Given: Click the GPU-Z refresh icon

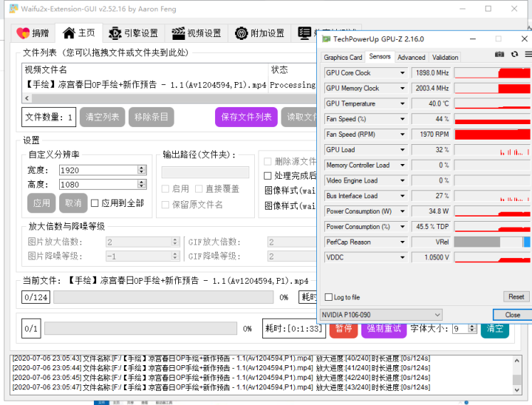Looking at the screenshot, I should 515,54.
